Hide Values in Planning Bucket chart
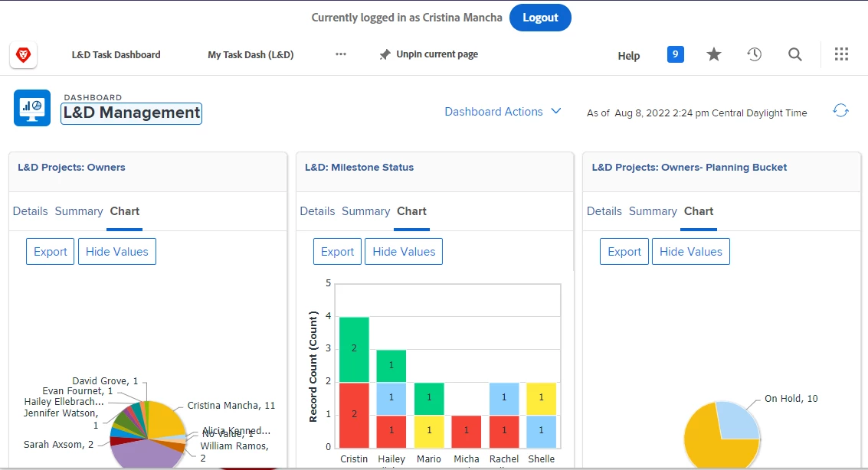Image resolution: width=868 pixels, height=470 pixels. pos(691,252)
